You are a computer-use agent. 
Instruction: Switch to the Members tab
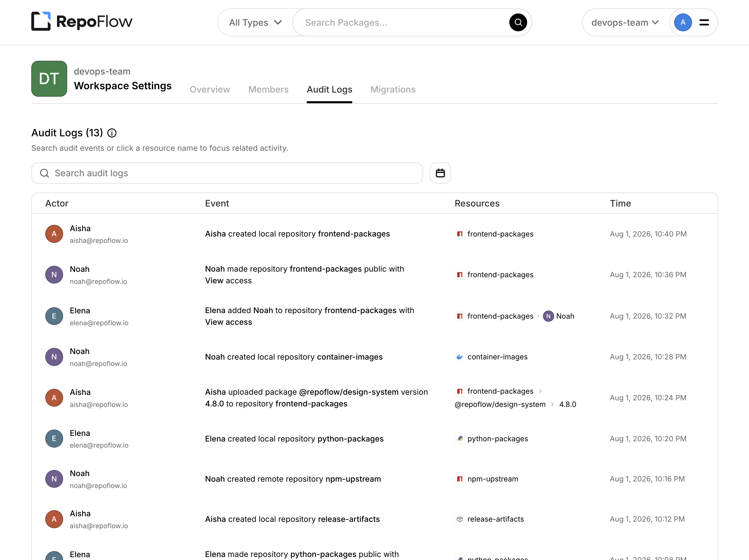(268, 89)
